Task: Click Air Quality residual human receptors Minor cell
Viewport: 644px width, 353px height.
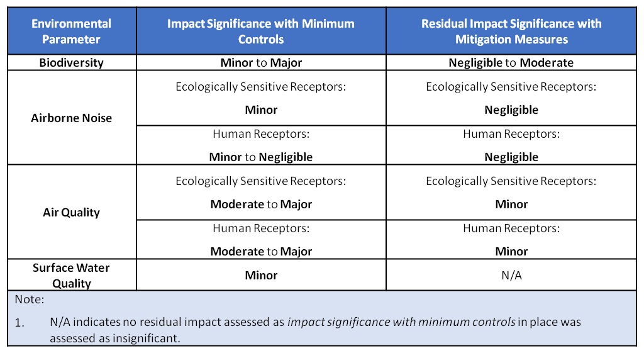Action: click(x=511, y=240)
